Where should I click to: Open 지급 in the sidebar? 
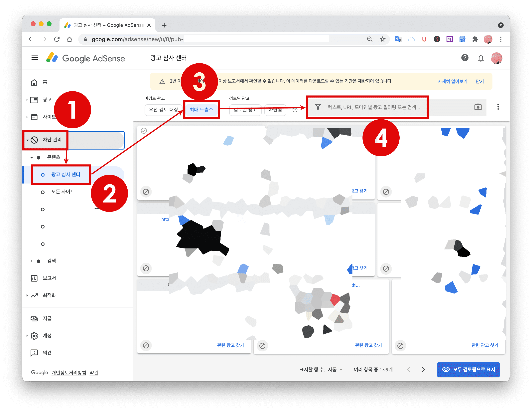point(47,318)
